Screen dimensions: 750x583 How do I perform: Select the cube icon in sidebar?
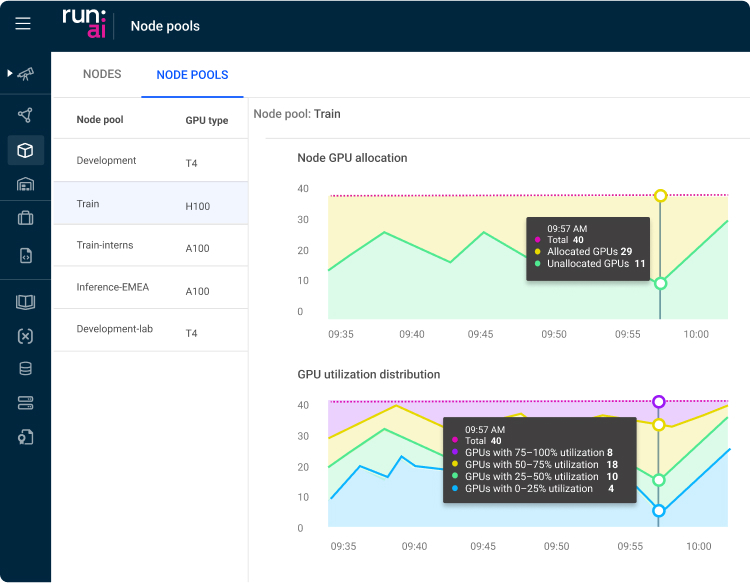26,150
